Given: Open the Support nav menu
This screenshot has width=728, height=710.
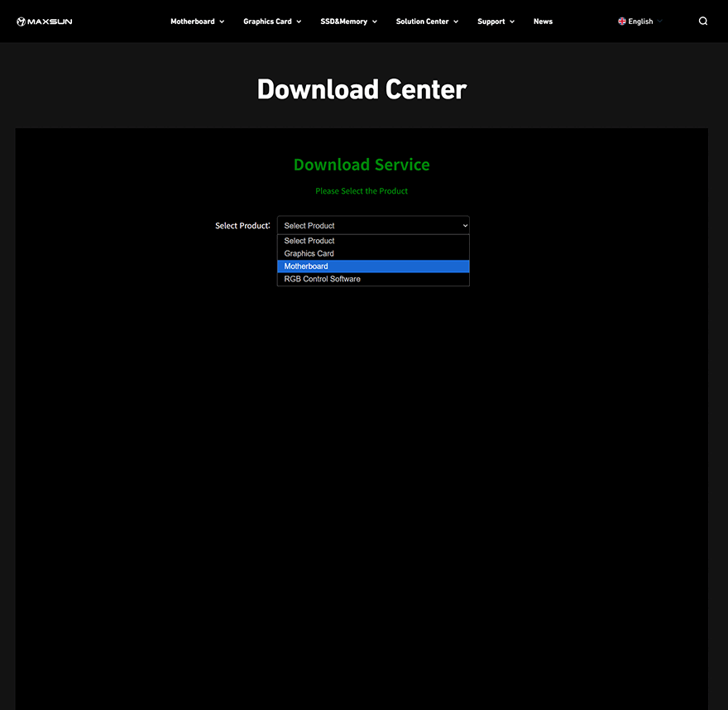Looking at the screenshot, I should point(496,22).
